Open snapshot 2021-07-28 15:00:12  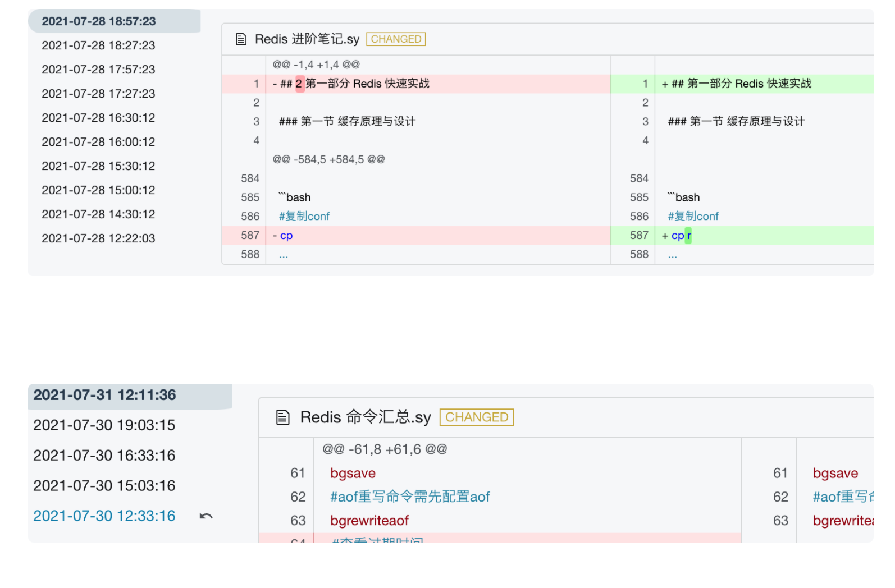pos(99,190)
